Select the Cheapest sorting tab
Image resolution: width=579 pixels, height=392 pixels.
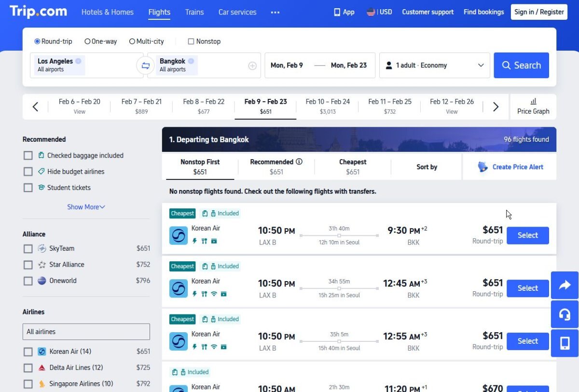(x=353, y=167)
